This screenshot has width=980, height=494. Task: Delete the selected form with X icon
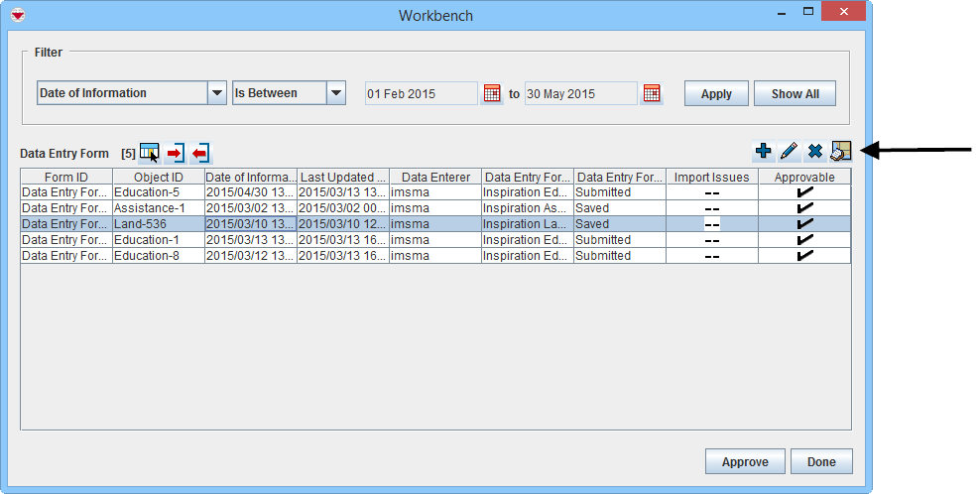[x=814, y=151]
